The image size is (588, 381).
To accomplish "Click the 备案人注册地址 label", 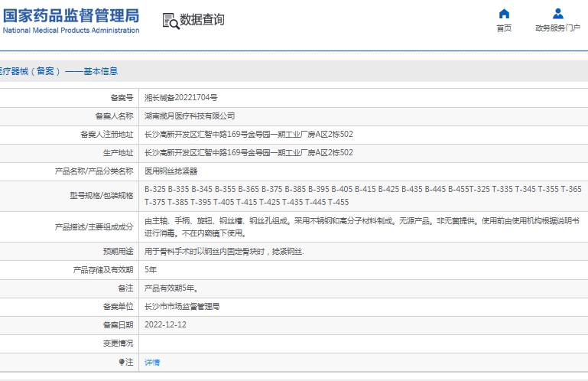I will point(107,135).
